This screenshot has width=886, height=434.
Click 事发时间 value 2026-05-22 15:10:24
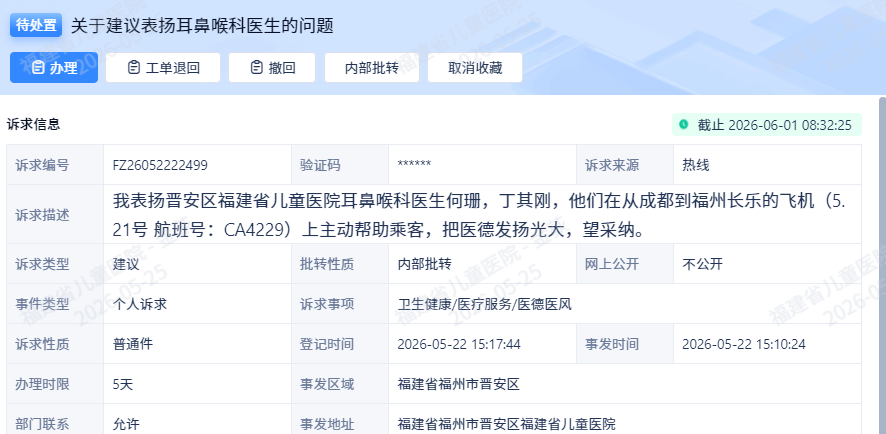coord(744,344)
